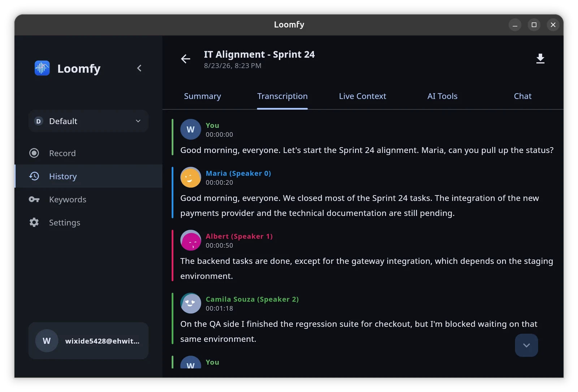Click the Loomfy waveform logo icon
Viewport: 578px width, 392px height.
click(x=42, y=68)
